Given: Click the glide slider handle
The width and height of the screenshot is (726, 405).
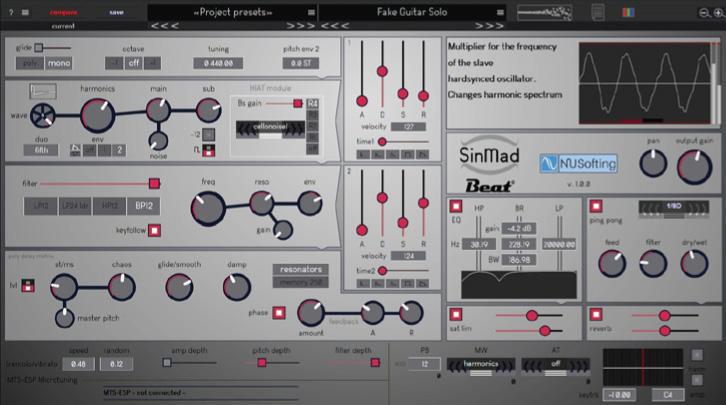Looking at the screenshot, I should click(39, 48).
